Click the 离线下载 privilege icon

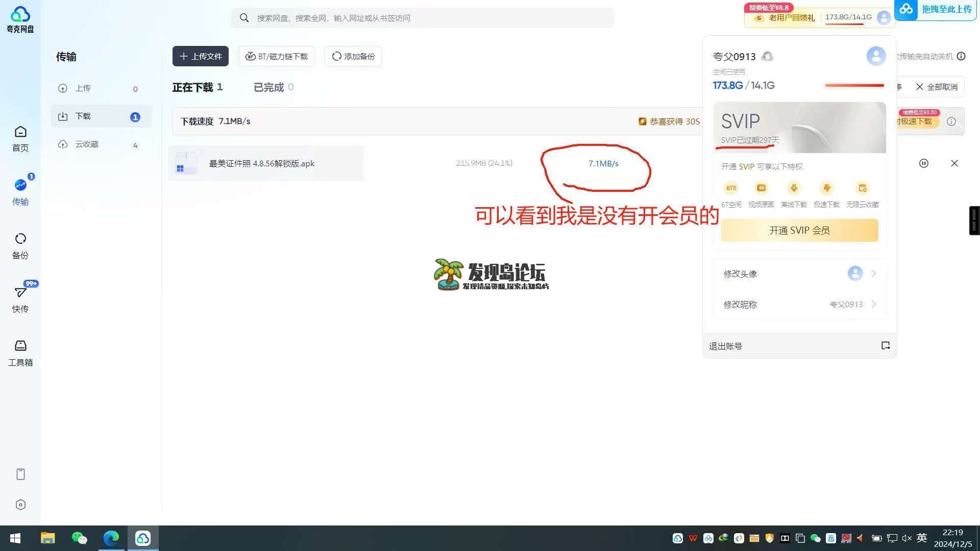point(794,188)
